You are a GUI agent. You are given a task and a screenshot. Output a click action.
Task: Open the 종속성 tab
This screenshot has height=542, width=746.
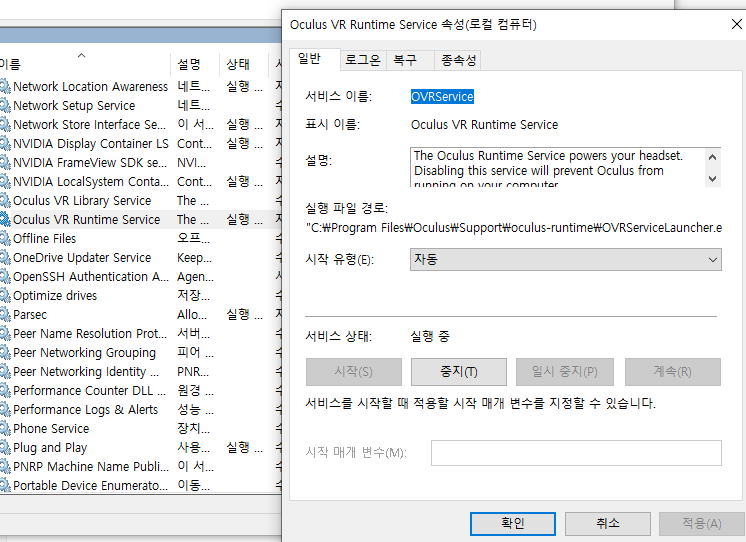pyautogui.click(x=458, y=60)
